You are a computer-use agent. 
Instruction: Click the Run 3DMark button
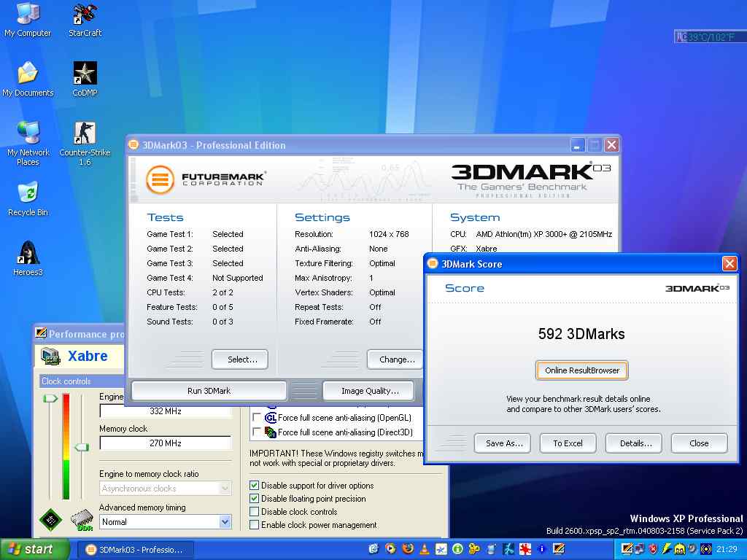pos(209,391)
